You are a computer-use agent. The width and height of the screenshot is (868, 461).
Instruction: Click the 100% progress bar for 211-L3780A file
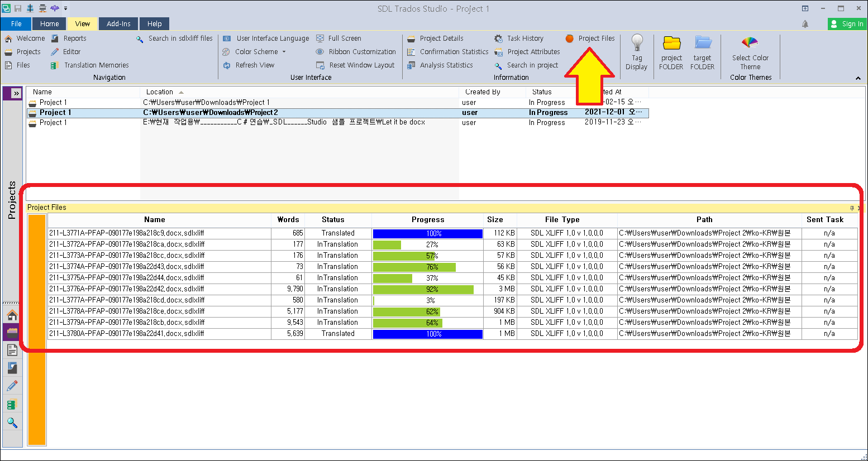[427, 333]
